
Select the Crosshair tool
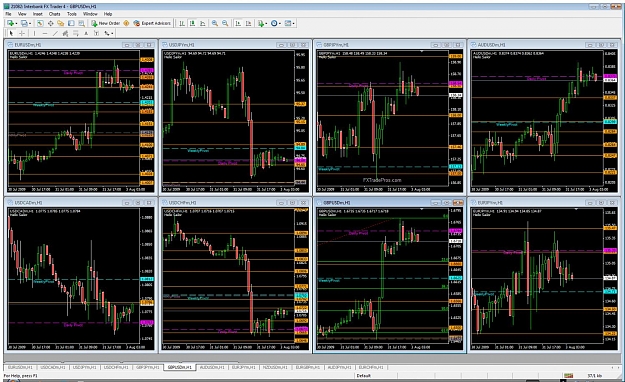click(22, 33)
